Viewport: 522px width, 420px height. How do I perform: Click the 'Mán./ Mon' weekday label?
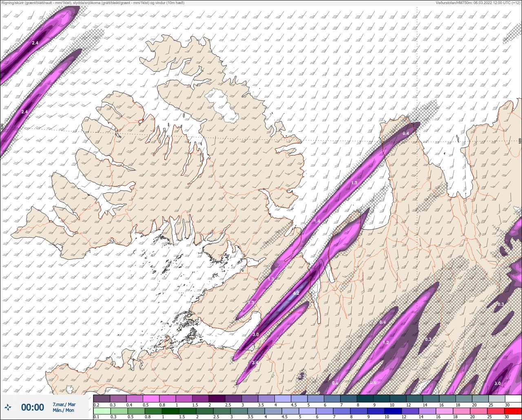(63, 410)
